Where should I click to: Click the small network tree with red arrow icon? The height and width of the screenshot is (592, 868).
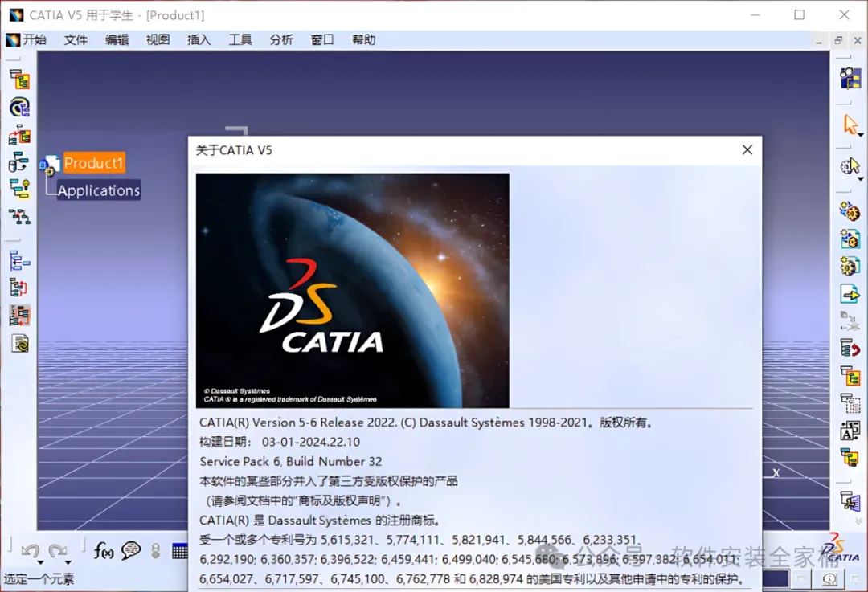click(x=19, y=216)
